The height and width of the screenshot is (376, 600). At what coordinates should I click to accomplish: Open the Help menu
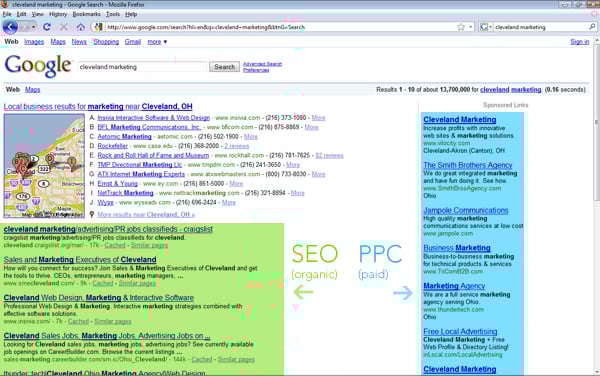pyautogui.click(x=131, y=14)
